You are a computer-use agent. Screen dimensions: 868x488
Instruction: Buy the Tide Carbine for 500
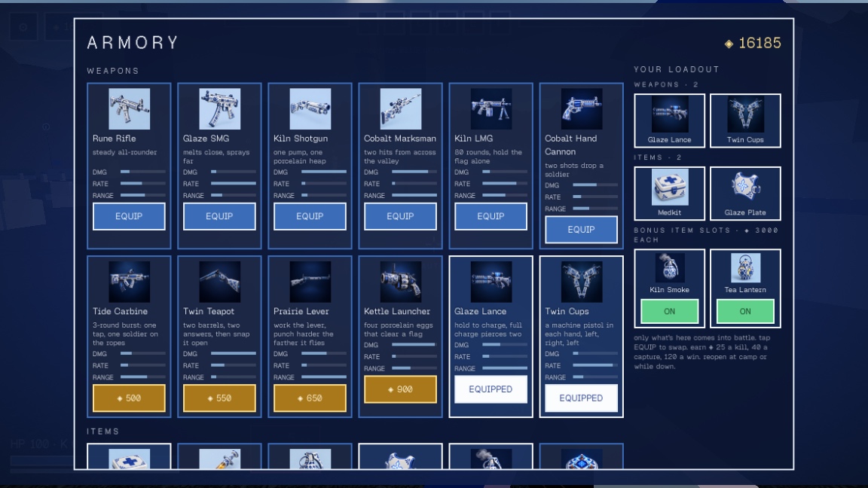coord(129,398)
